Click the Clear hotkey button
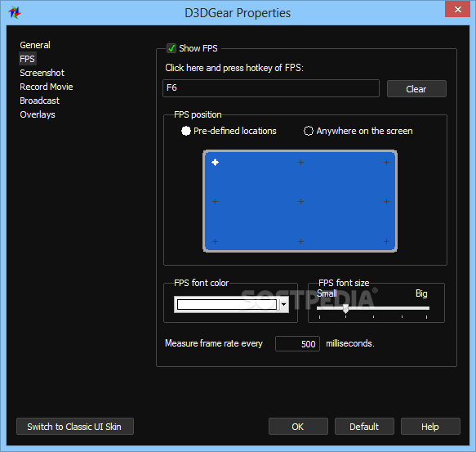The height and width of the screenshot is (452, 476). coord(416,89)
